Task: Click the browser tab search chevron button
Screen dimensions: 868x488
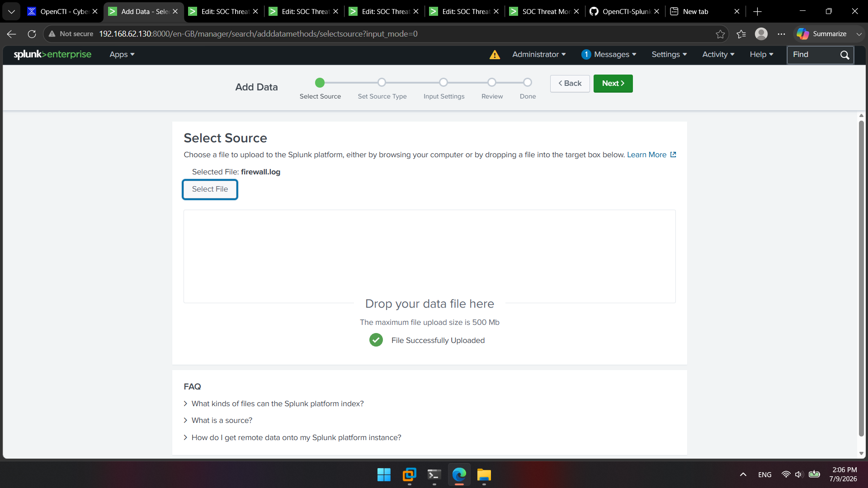Action: [11, 12]
